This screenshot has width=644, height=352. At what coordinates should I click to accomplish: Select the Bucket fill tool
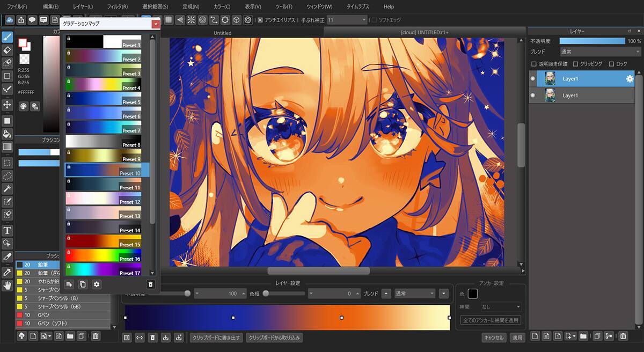click(8, 134)
